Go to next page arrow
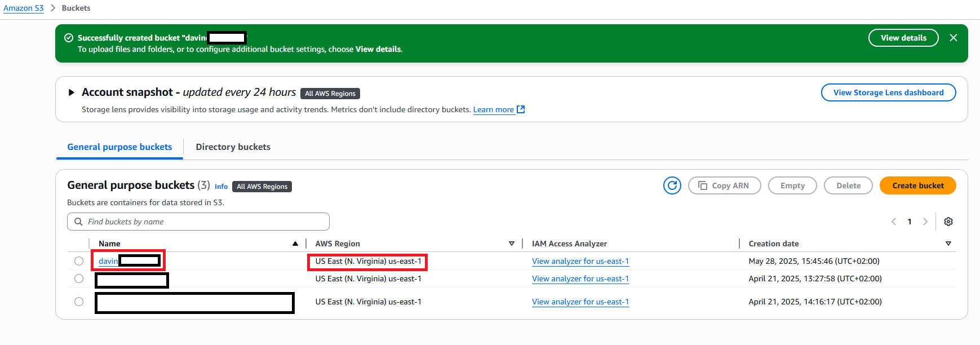This screenshot has width=980, height=345. (925, 222)
